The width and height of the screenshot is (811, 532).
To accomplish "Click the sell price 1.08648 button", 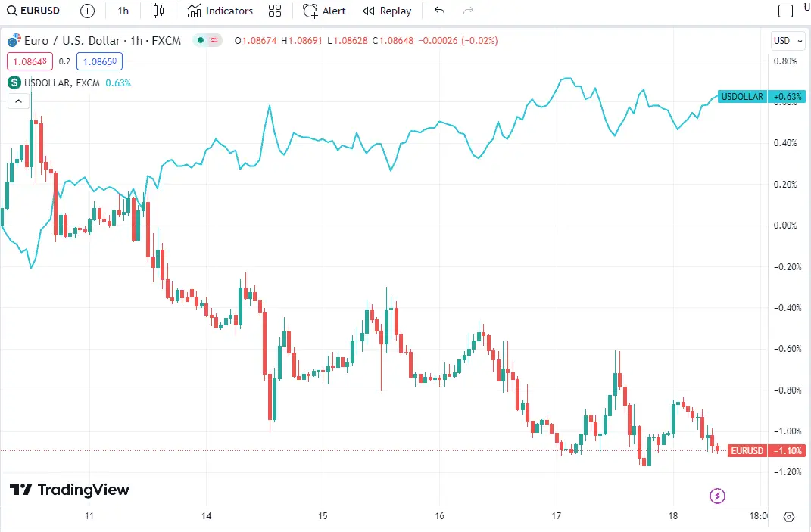I will pos(30,61).
